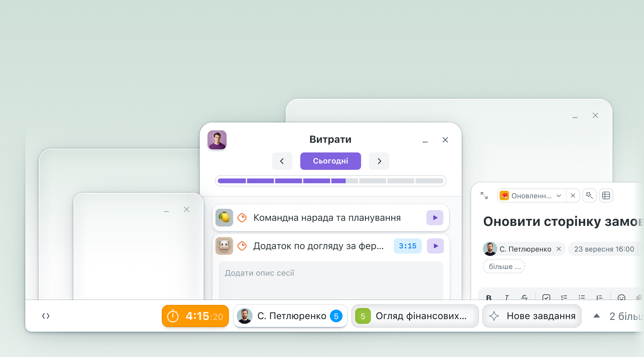The width and height of the screenshot is (644, 357).
Task: Click the expand arrows icon in task panel
Action: click(484, 195)
